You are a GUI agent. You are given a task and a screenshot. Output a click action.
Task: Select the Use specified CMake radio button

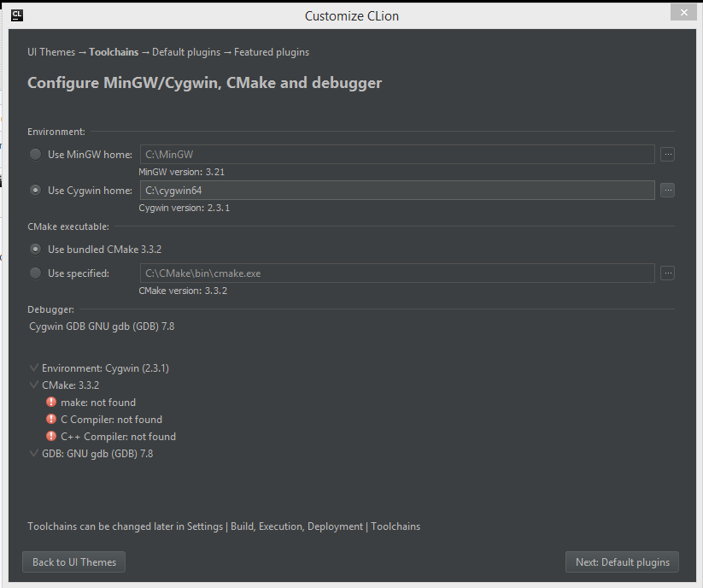35,273
